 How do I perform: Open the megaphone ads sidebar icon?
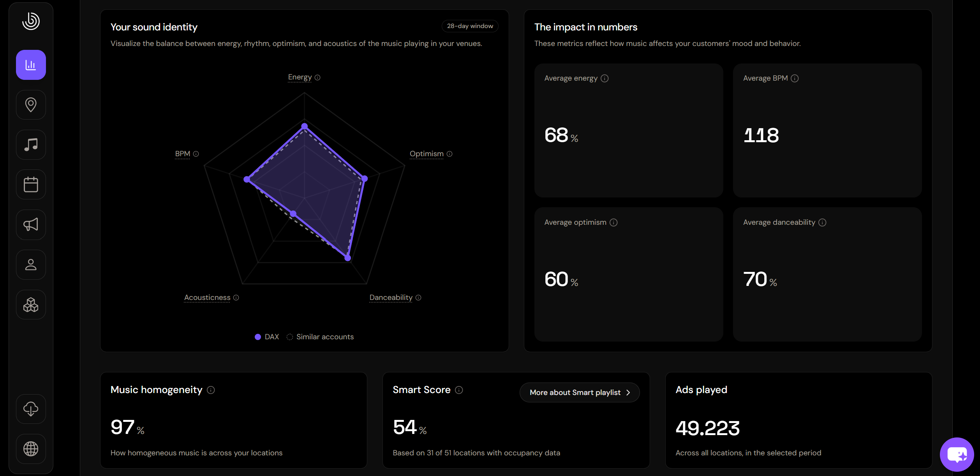(x=31, y=225)
